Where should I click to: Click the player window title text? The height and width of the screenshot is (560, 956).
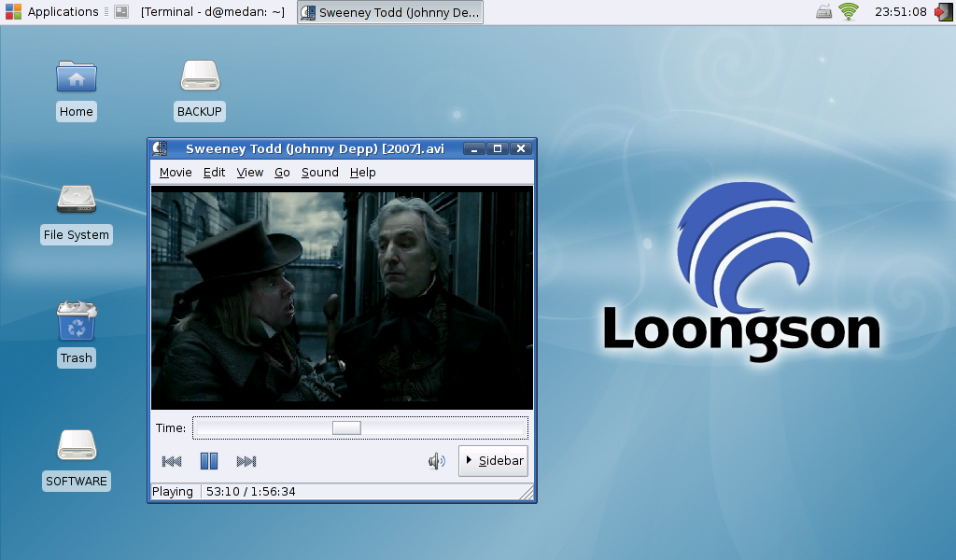point(315,148)
